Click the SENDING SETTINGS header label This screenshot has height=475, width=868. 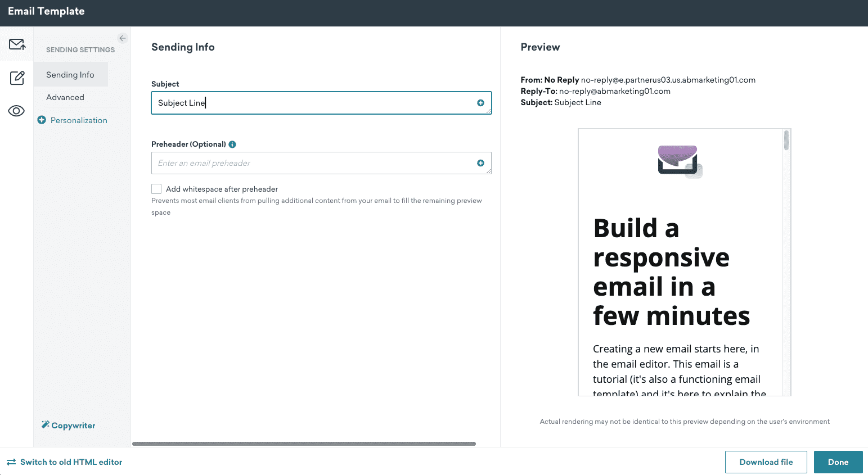80,50
